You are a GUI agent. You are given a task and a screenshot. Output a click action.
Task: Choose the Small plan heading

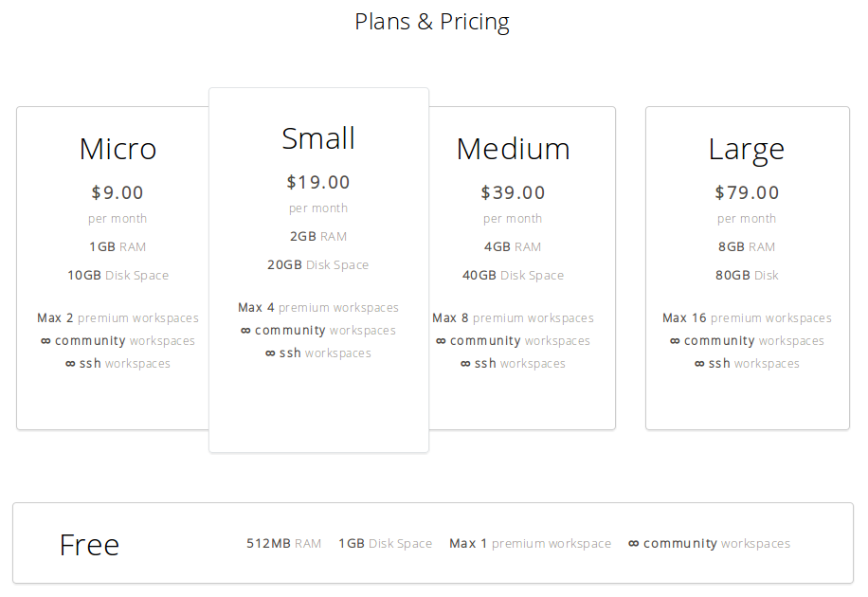tap(318, 138)
